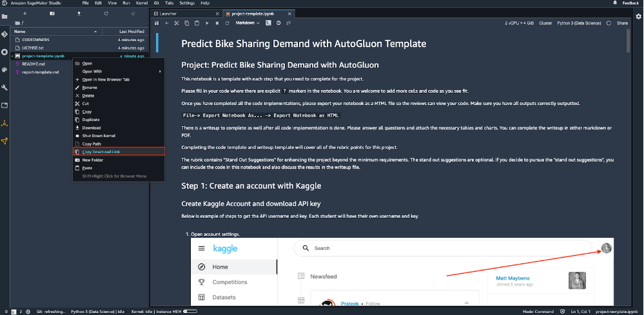Image resolution: width=644 pixels, height=315 pixels.
Task: Click the 2 vCPU + 4 GiB instance button
Action: pyautogui.click(x=519, y=23)
